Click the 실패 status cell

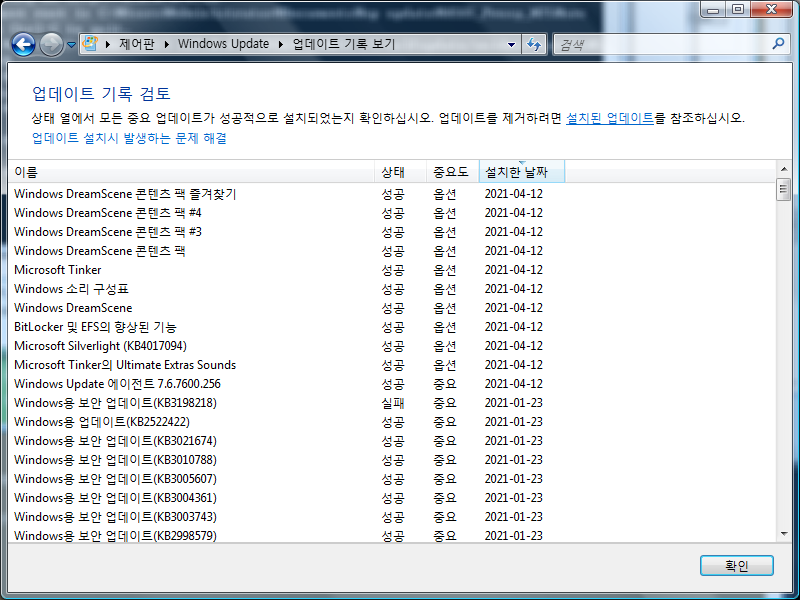click(x=393, y=403)
